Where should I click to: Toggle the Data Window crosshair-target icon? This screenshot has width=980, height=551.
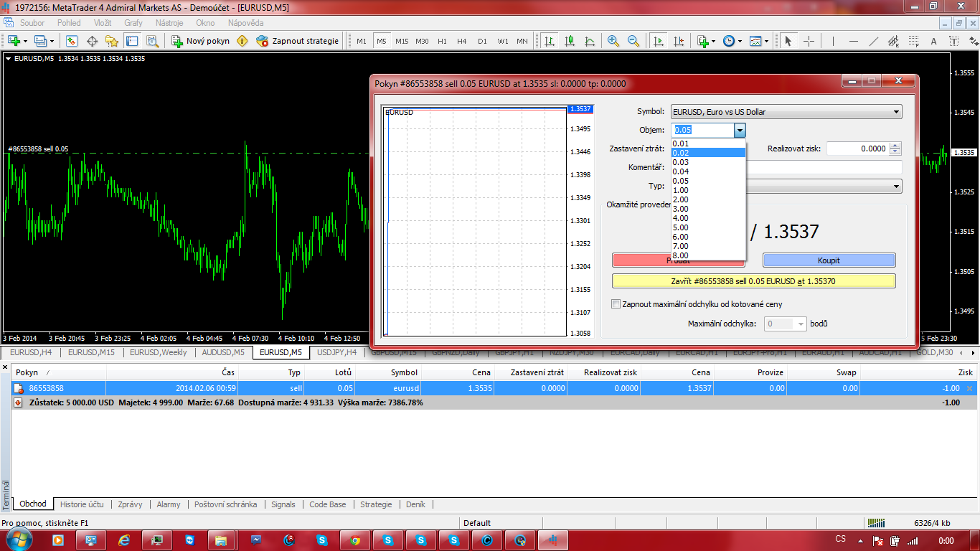coord(92,41)
